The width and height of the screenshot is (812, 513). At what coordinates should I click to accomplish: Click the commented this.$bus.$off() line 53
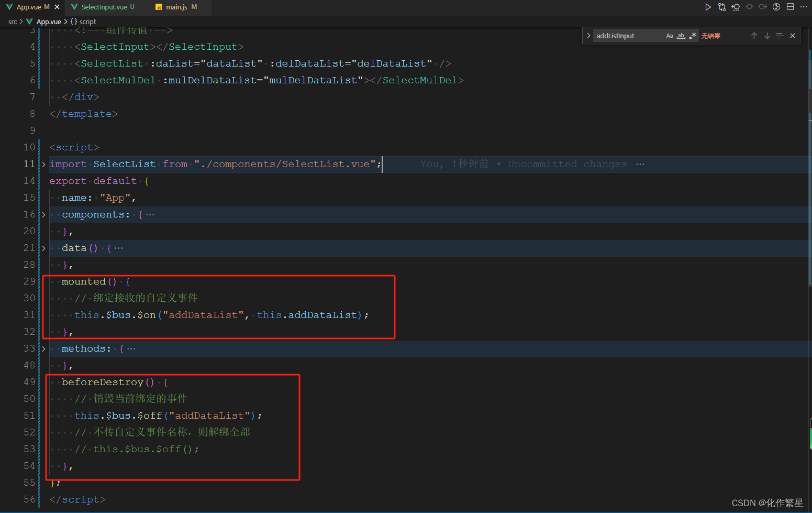pyautogui.click(x=137, y=449)
